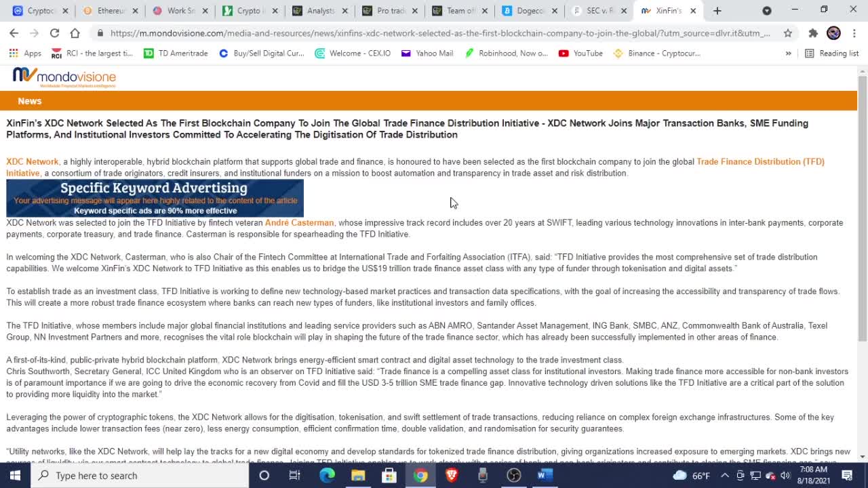The height and width of the screenshot is (488, 868).
Task: Open Robinhood bookmark
Action: (x=506, y=54)
